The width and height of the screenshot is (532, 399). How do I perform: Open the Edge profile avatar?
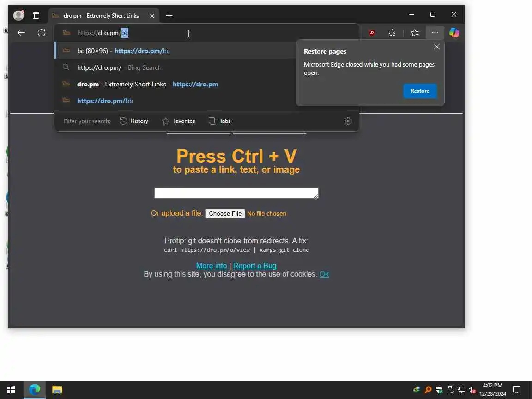pyautogui.click(x=18, y=15)
